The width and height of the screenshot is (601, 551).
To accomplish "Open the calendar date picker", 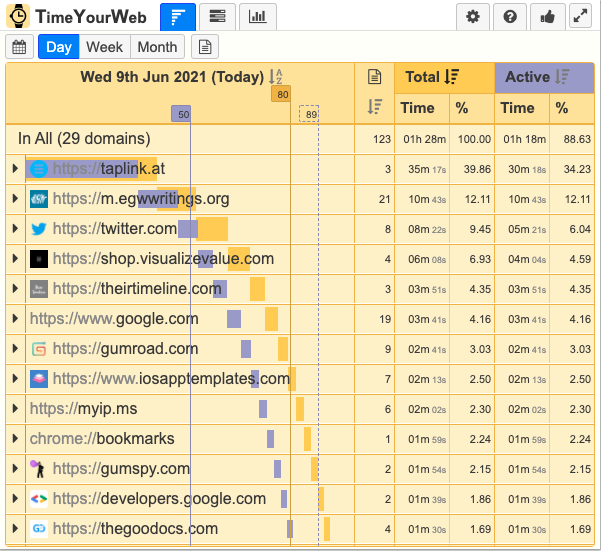I will point(19,47).
